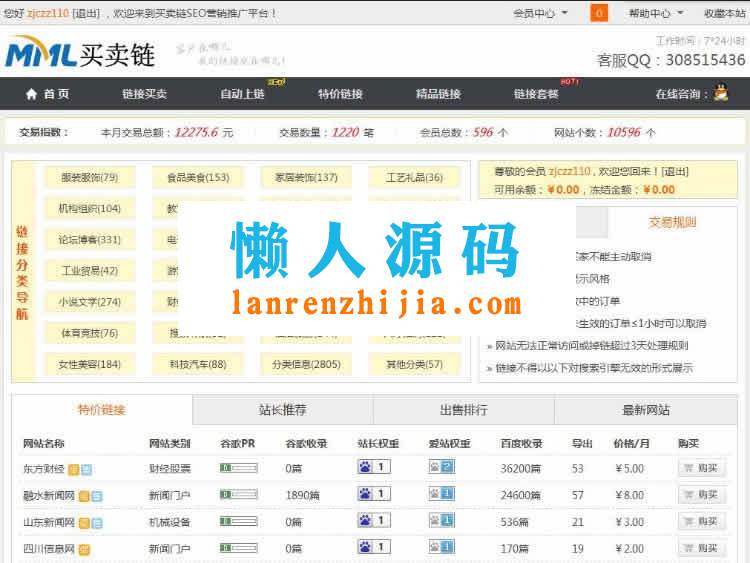Screen dimensions: 750x563
Task: Click orange badge icon beside 融水新闻网
Action: (84, 497)
